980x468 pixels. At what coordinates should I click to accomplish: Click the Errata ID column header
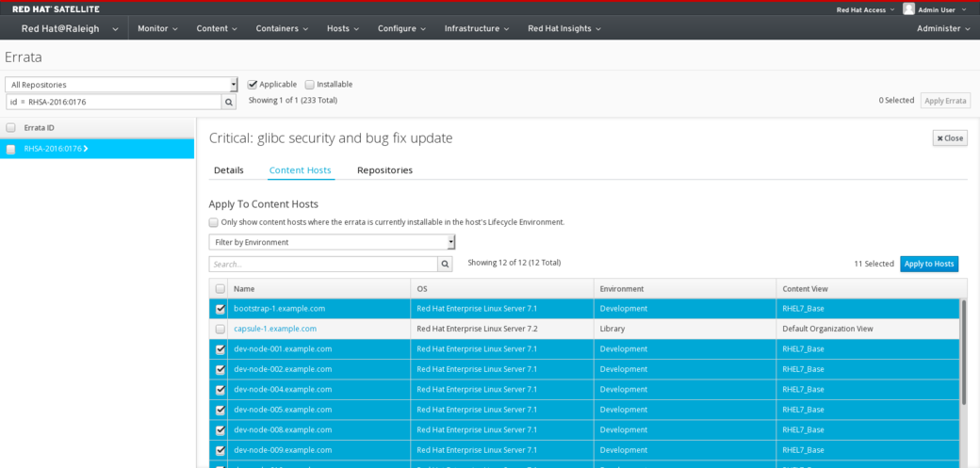coord(39,127)
